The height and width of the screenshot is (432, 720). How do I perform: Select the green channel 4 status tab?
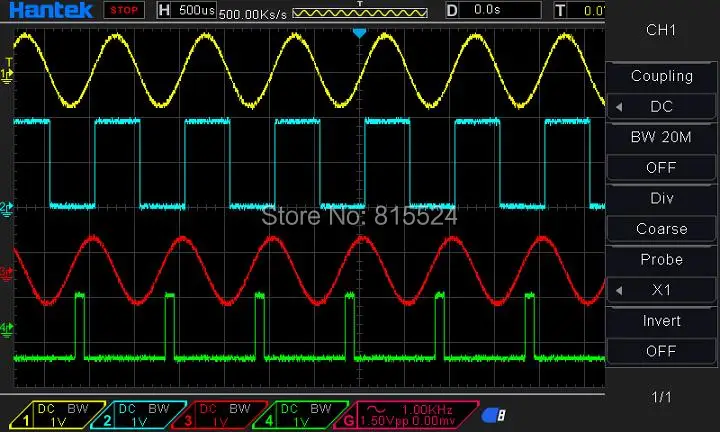(300, 415)
